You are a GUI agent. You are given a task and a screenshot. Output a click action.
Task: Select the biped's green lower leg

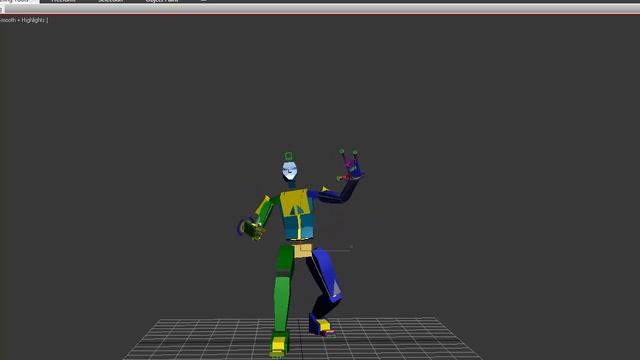pos(282,303)
